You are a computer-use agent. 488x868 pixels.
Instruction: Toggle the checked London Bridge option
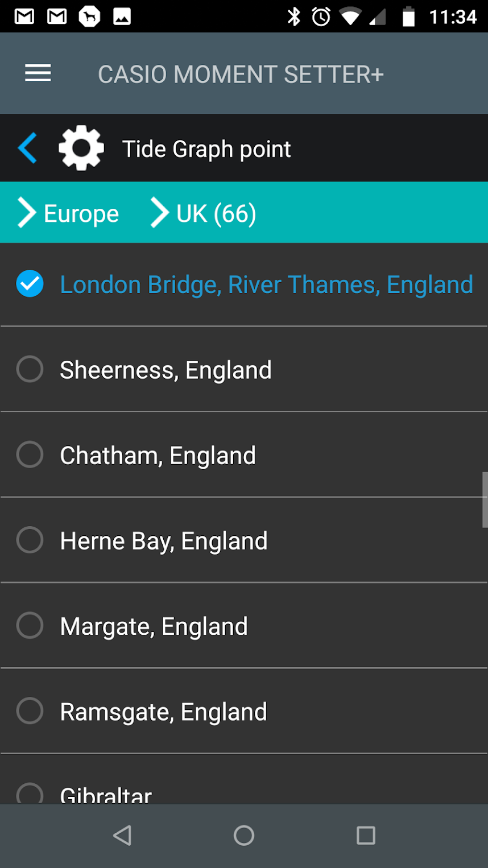click(x=30, y=284)
